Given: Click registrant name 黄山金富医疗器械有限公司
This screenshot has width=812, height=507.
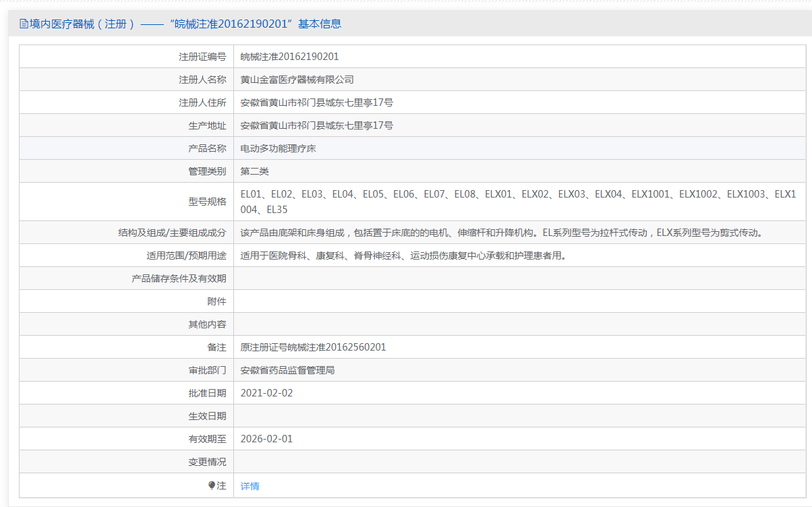Looking at the screenshot, I should click(x=297, y=80).
